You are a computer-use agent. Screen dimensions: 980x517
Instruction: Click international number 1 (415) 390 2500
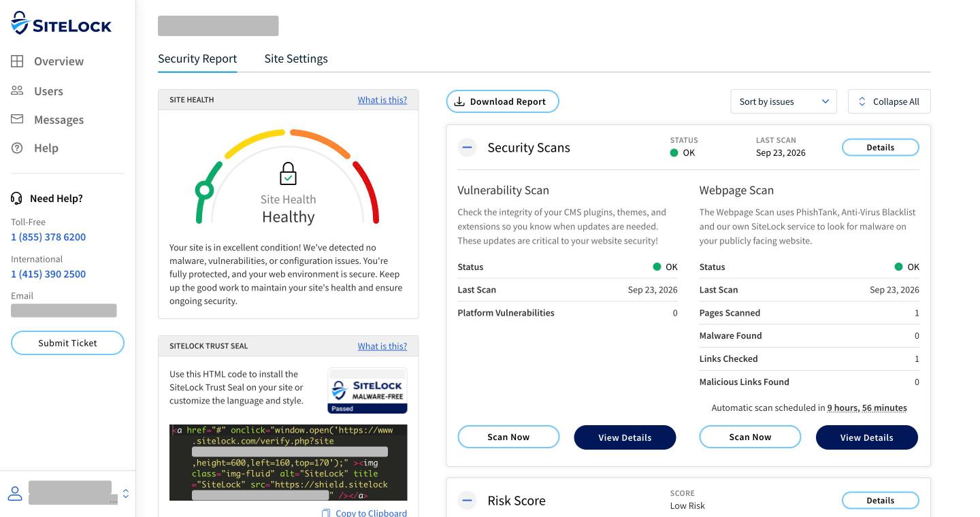[48, 274]
